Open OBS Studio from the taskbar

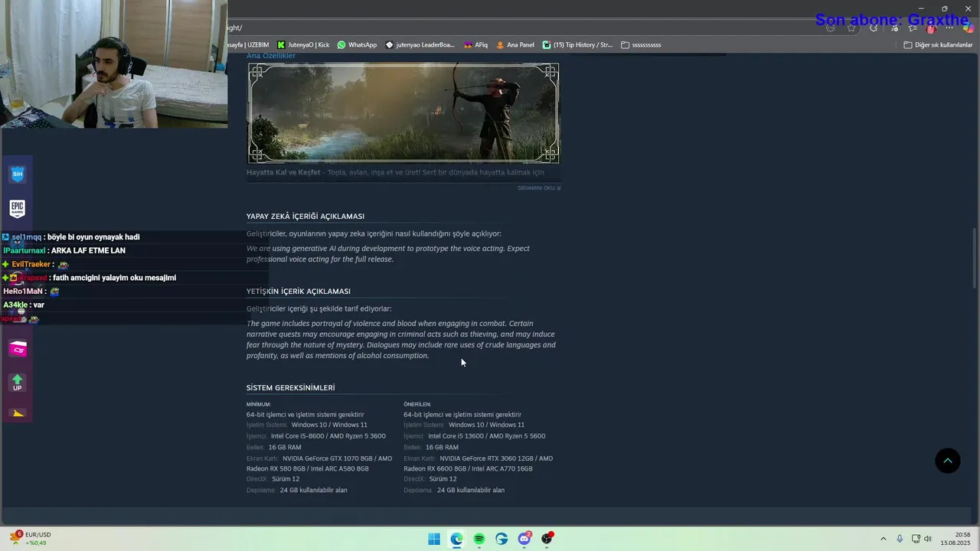(x=547, y=539)
